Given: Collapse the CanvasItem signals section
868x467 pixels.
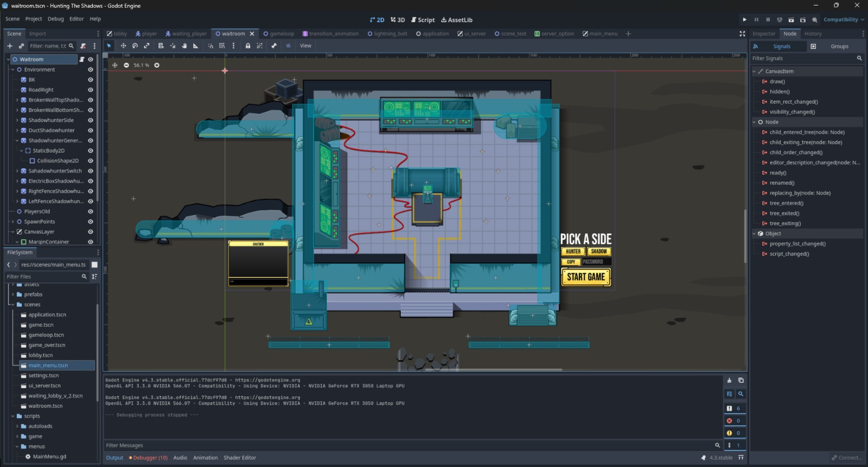Looking at the screenshot, I should click(754, 71).
